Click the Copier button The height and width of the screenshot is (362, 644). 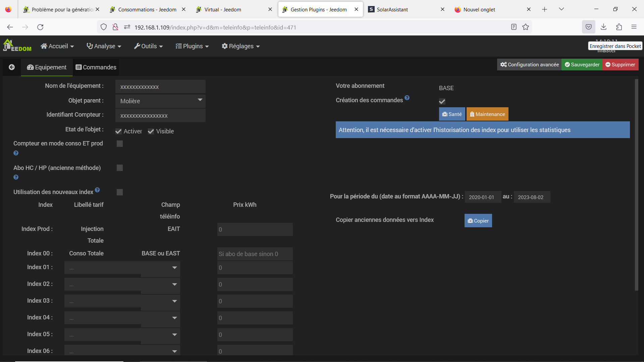pos(478,221)
